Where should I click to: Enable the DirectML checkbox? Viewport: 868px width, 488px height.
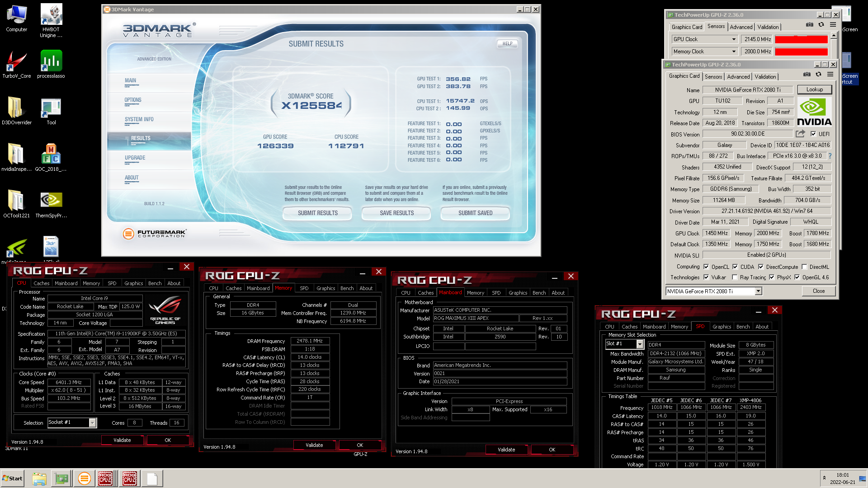coord(804,267)
